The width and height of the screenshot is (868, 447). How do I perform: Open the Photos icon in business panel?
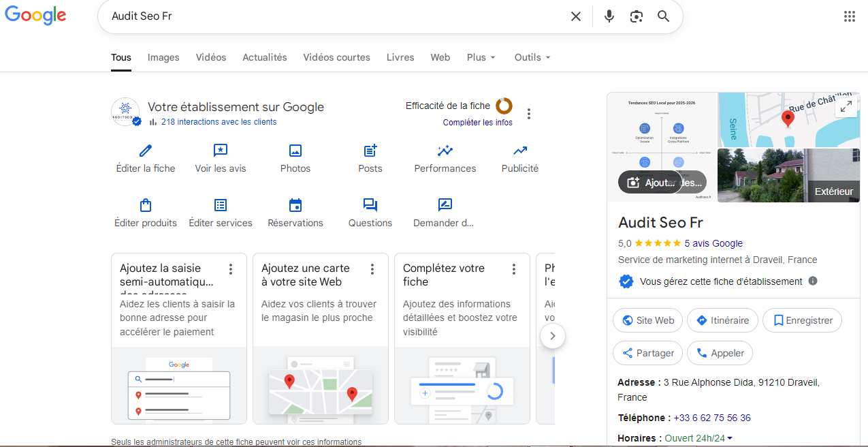(x=295, y=151)
